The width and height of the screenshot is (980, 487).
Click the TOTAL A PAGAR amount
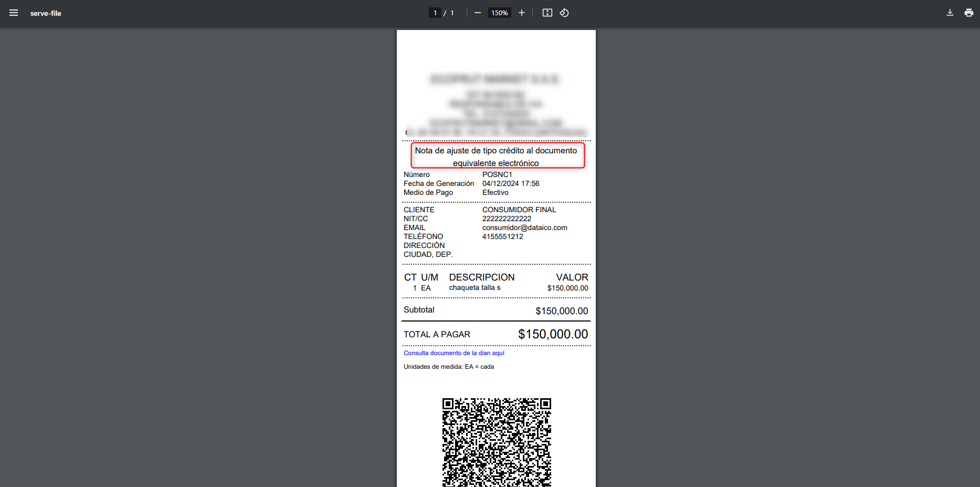coord(553,334)
